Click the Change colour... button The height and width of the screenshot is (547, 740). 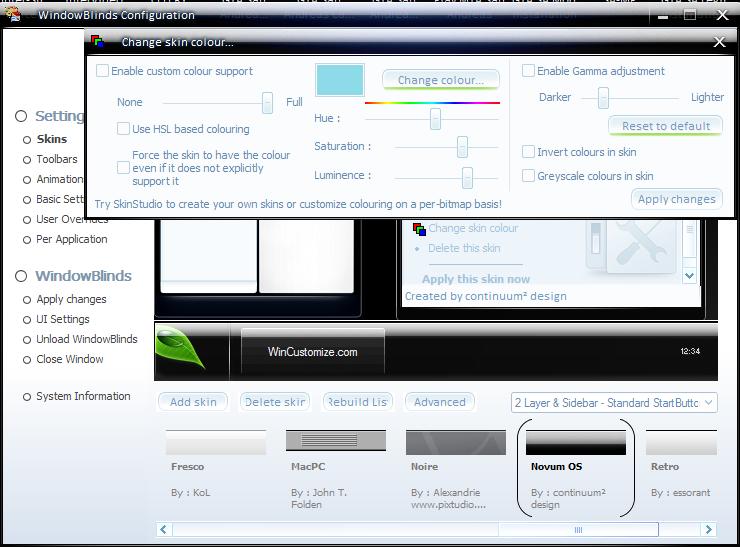click(441, 80)
